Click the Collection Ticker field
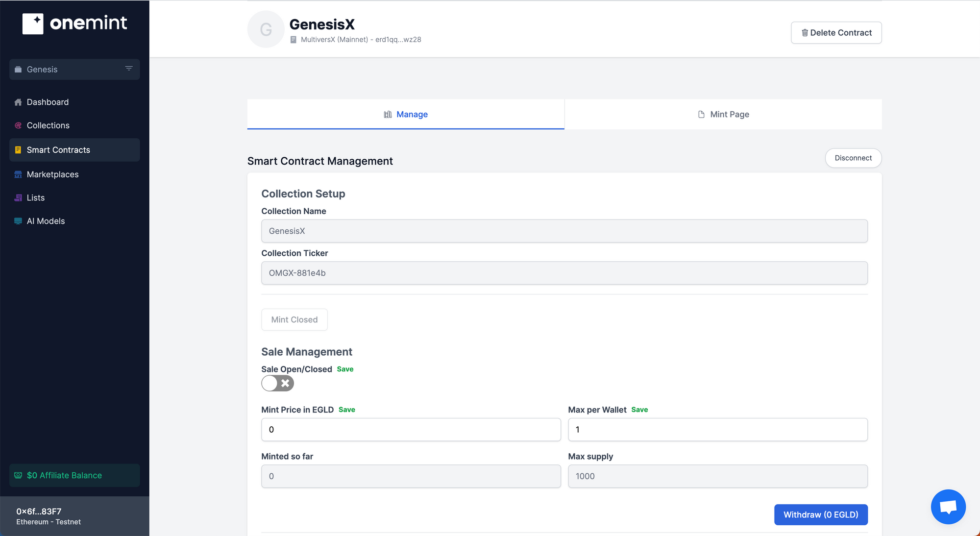 [x=564, y=273]
